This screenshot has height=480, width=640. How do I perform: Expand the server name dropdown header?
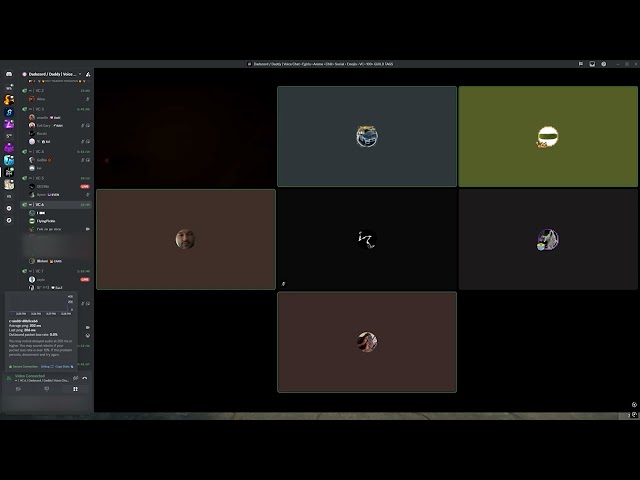(52, 74)
